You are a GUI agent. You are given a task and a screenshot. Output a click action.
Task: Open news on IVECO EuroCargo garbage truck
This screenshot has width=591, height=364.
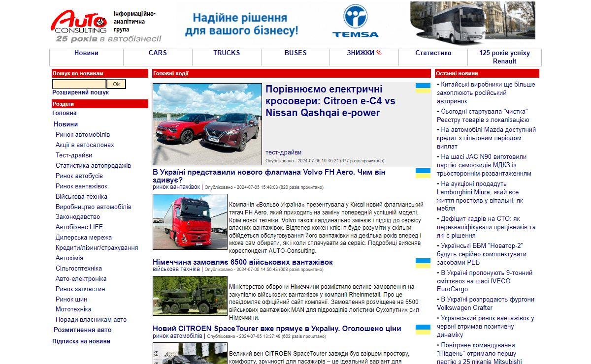tap(485, 281)
